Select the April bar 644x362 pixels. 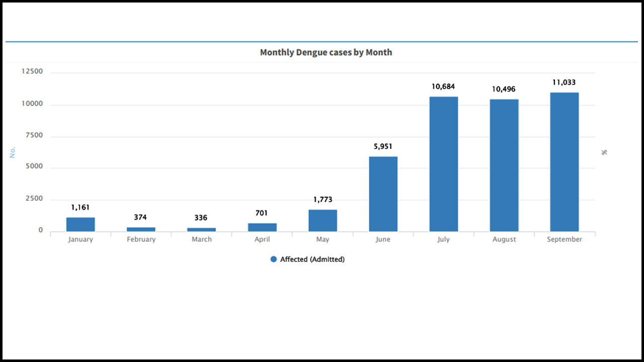pyautogui.click(x=262, y=227)
